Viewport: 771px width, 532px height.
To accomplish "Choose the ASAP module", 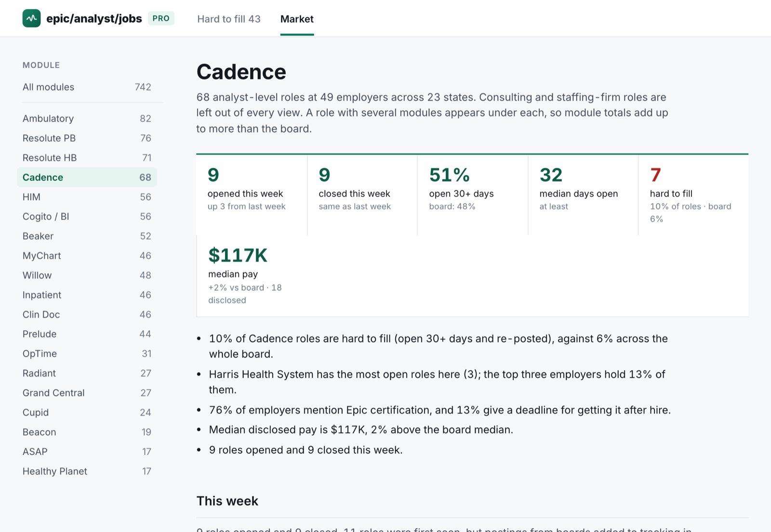I will click(x=87, y=452).
